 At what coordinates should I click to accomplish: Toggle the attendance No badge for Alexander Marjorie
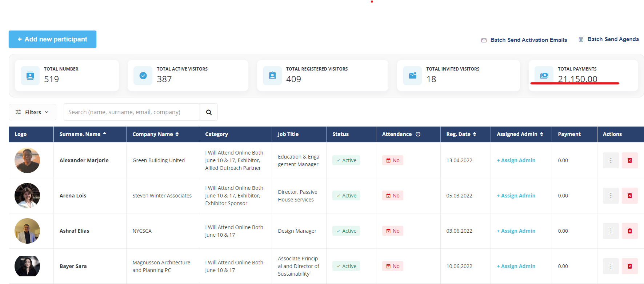tap(392, 160)
